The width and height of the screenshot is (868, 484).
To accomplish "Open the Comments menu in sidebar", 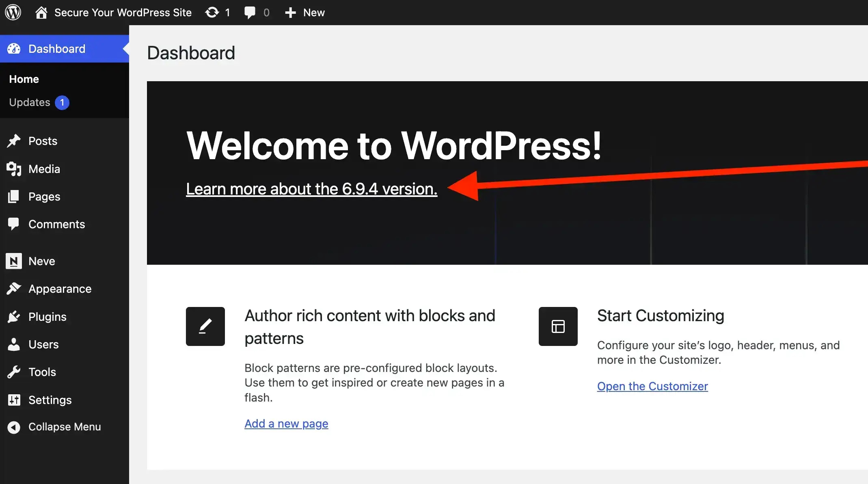I will [57, 224].
